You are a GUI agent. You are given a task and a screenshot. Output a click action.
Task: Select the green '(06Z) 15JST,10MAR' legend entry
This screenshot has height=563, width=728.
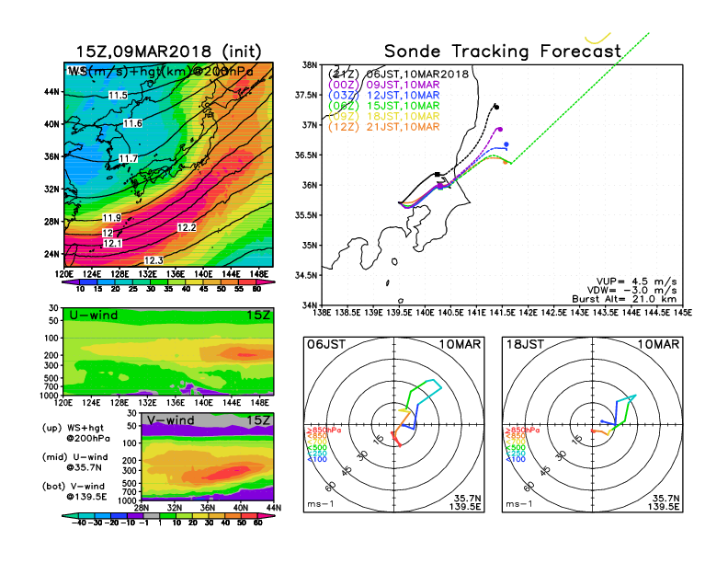point(384,106)
